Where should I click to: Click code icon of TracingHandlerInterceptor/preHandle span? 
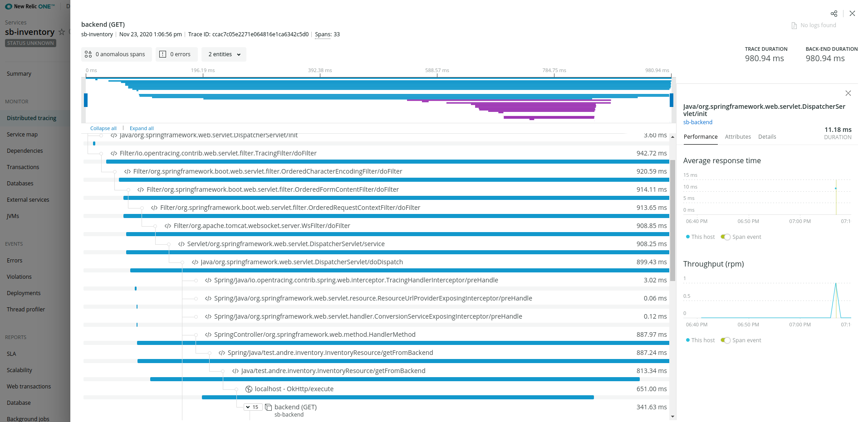pyautogui.click(x=208, y=281)
